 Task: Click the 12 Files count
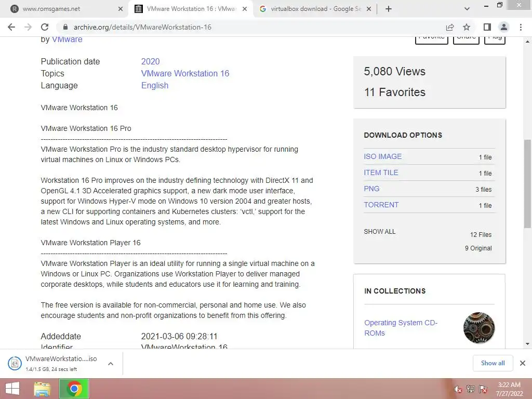(481, 234)
